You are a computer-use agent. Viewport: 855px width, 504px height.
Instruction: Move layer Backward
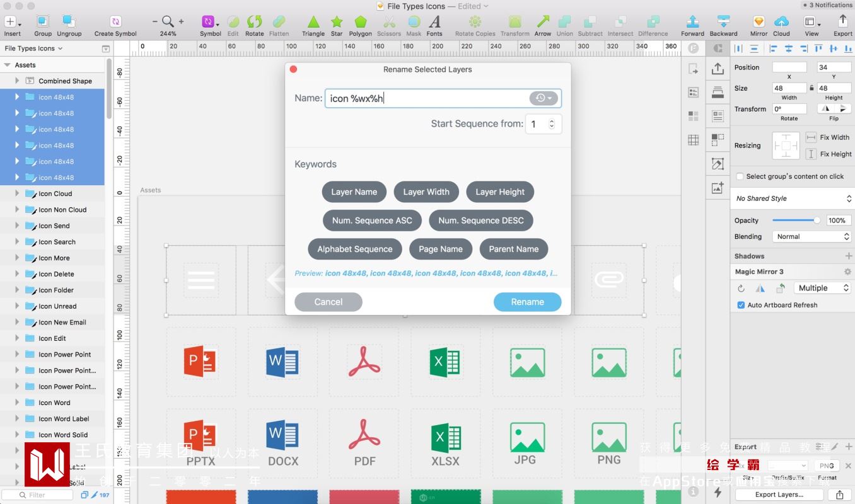coord(723,25)
